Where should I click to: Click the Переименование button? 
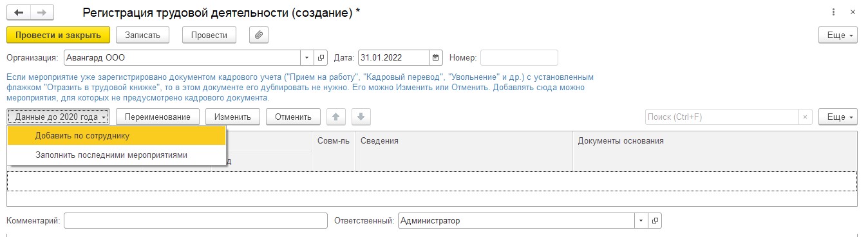pos(158,117)
